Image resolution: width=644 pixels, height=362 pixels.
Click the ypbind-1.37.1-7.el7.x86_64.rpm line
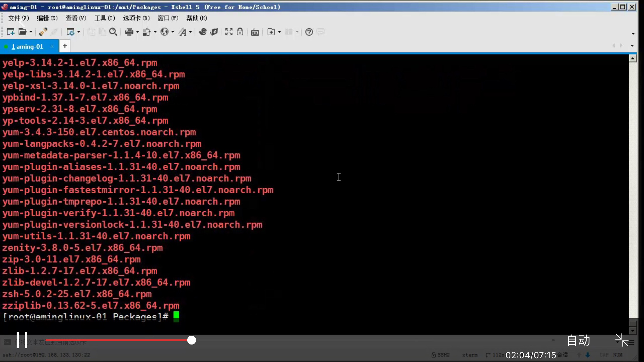pyautogui.click(x=85, y=97)
